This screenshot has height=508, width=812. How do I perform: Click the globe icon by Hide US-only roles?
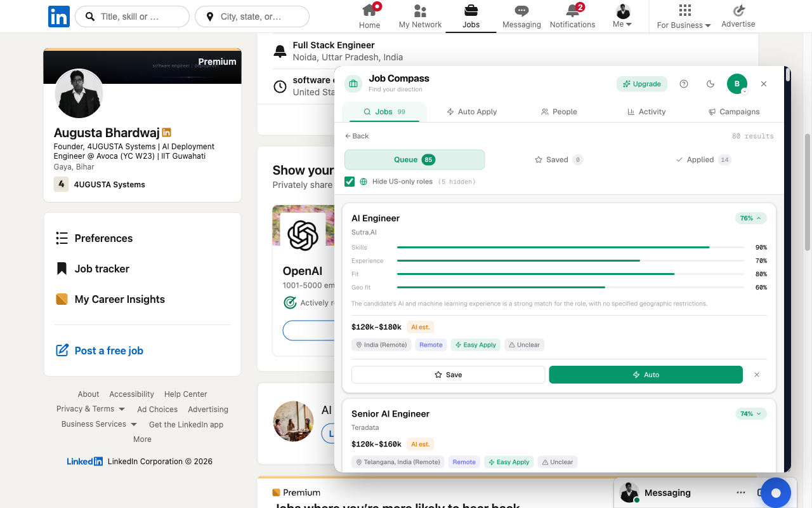363,182
